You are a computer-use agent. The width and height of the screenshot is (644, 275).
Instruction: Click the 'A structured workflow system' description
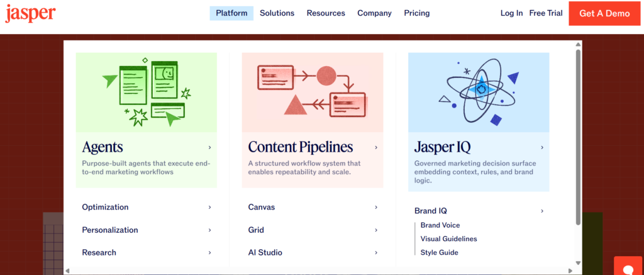(304, 168)
